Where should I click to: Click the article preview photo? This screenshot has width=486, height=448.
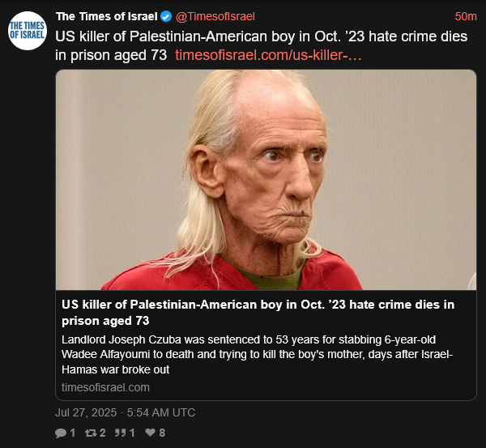(x=266, y=180)
